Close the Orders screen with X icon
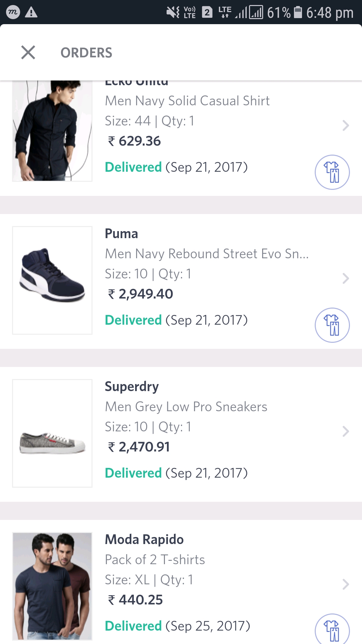 click(x=28, y=53)
